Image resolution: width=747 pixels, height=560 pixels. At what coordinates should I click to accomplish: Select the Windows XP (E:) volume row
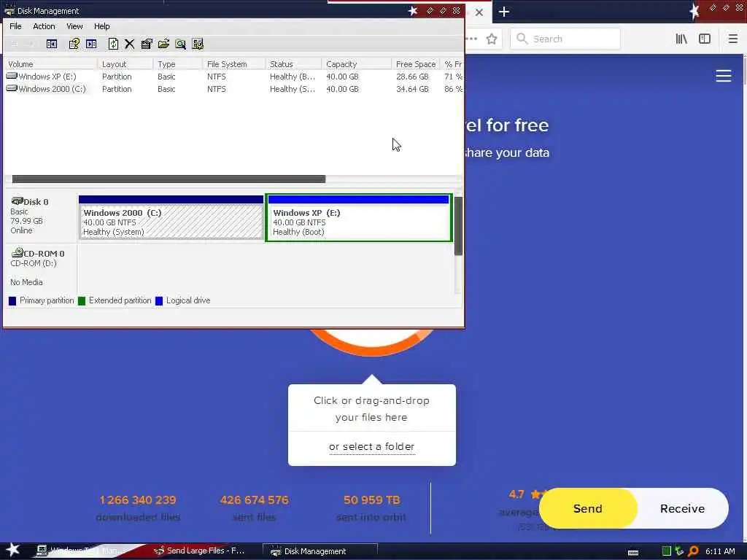pyautogui.click(x=233, y=76)
